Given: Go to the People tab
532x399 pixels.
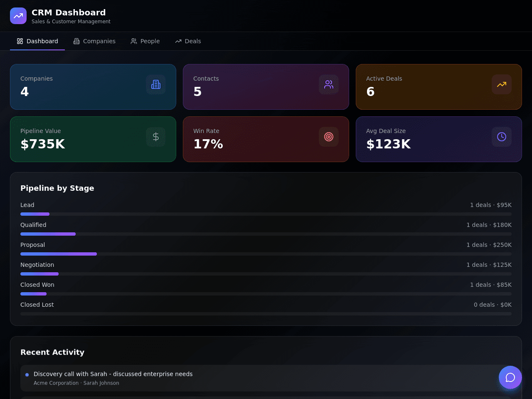Looking at the screenshot, I should tap(145, 41).
